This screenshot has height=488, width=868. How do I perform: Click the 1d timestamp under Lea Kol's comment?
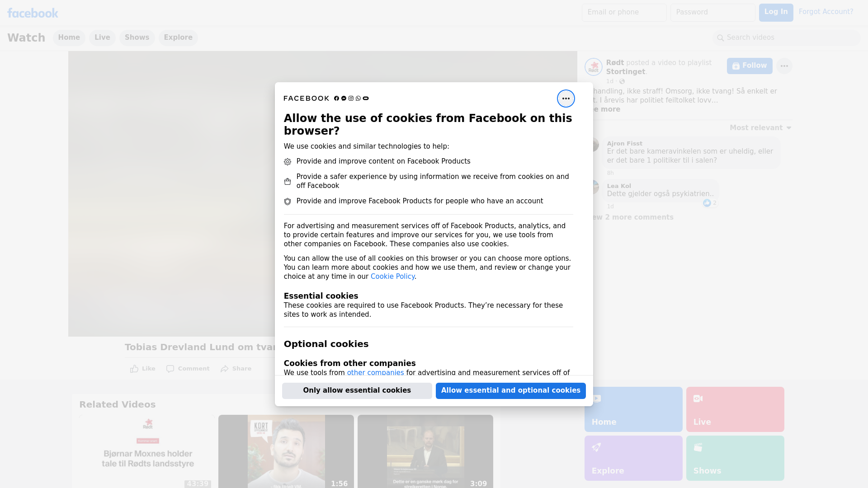[610, 206]
